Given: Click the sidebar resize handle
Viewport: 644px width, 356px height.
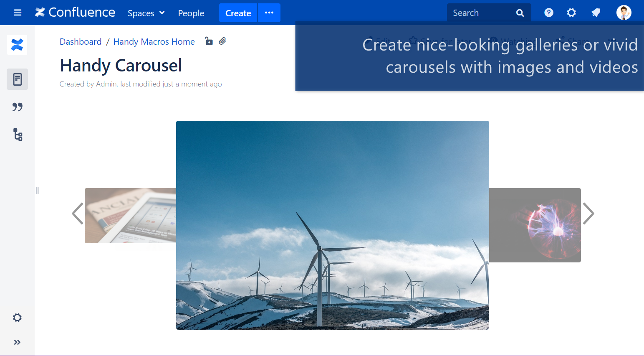Looking at the screenshot, I should (37, 191).
